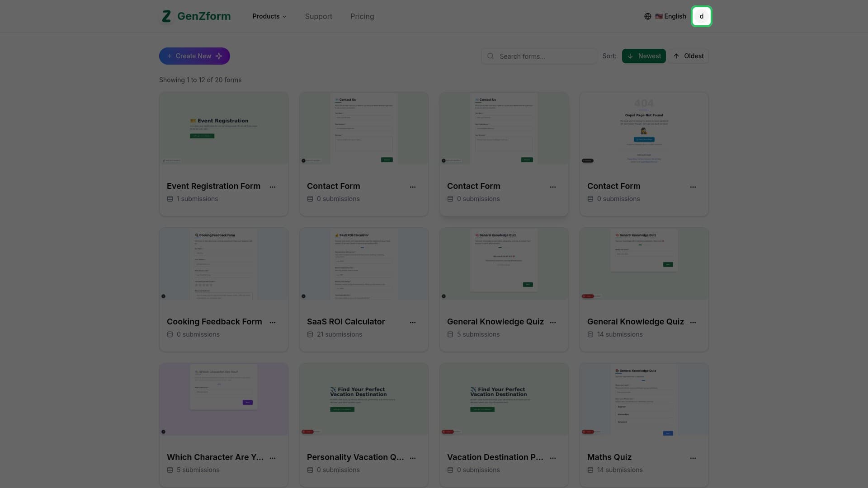Open the Personality Vacation Quiz title

[x=355, y=457]
